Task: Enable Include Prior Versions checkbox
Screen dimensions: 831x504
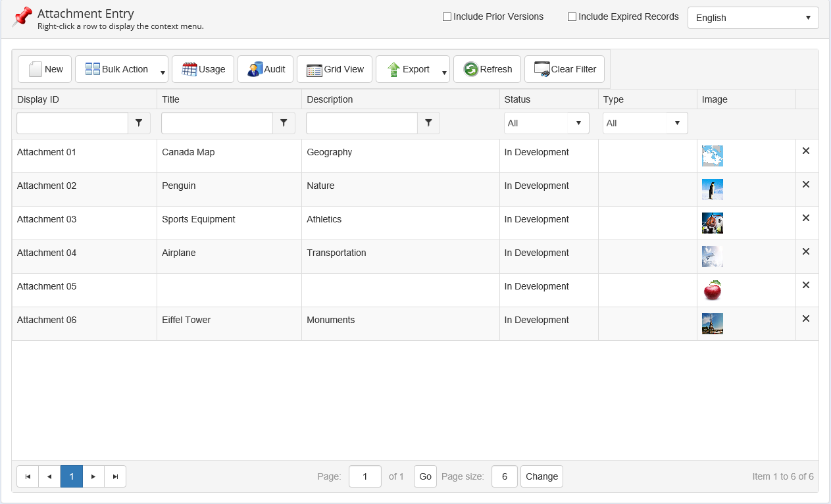Action: pyautogui.click(x=447, y=17)
